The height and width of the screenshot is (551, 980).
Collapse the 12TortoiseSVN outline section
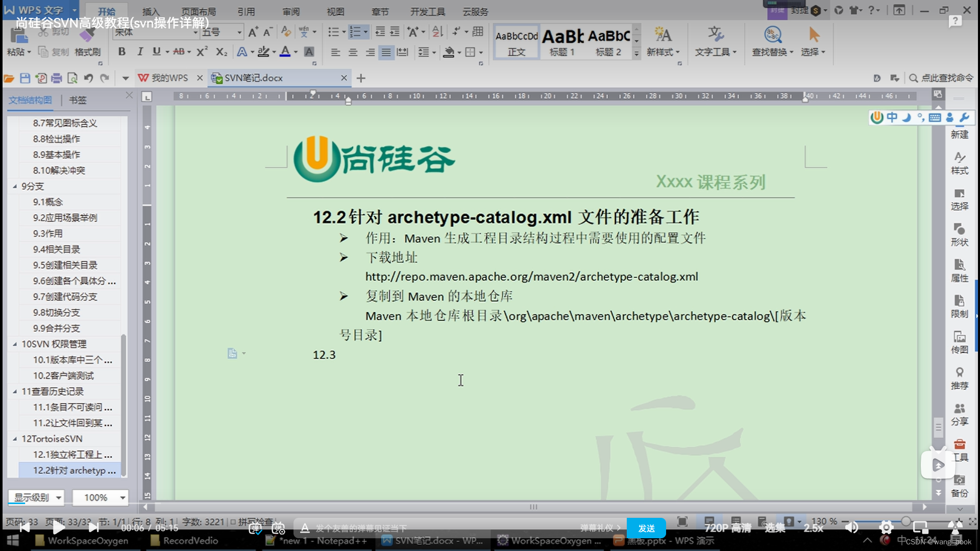[15, 439]
